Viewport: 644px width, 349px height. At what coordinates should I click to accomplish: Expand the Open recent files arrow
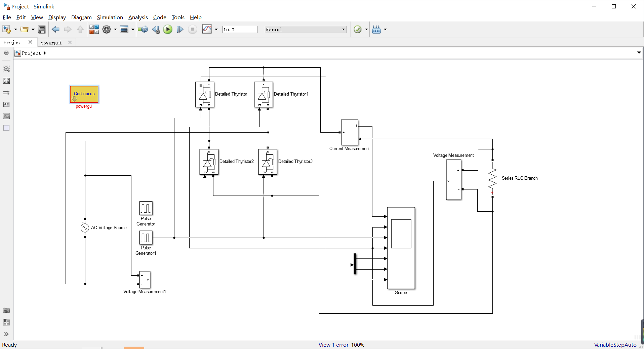click(x=33, y=30)
